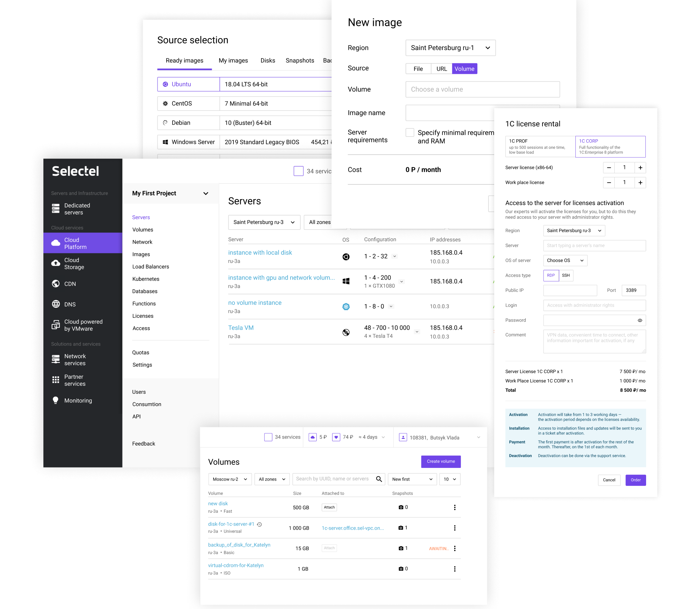Select SSH access type
Viewport: 700px width, 609px height.
point(566,275)
